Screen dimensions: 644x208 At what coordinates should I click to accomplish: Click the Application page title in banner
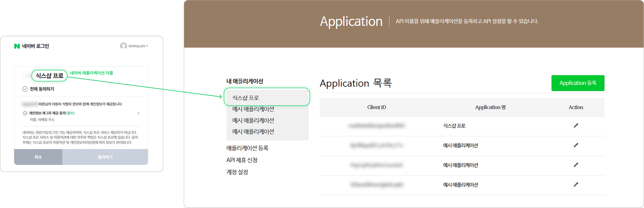tap(351, 21)
